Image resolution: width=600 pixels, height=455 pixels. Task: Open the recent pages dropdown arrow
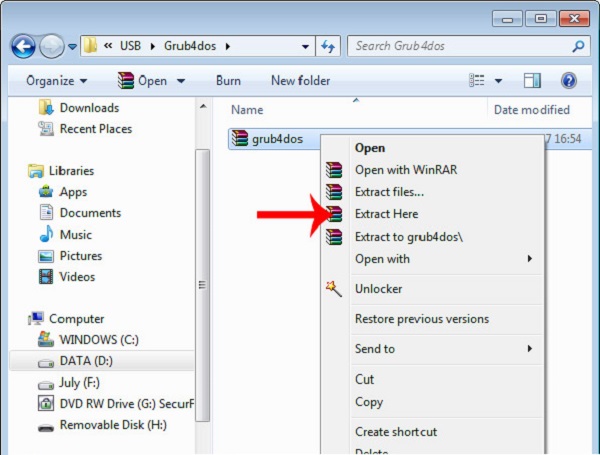pyautogui.click(x=72, y=47)
